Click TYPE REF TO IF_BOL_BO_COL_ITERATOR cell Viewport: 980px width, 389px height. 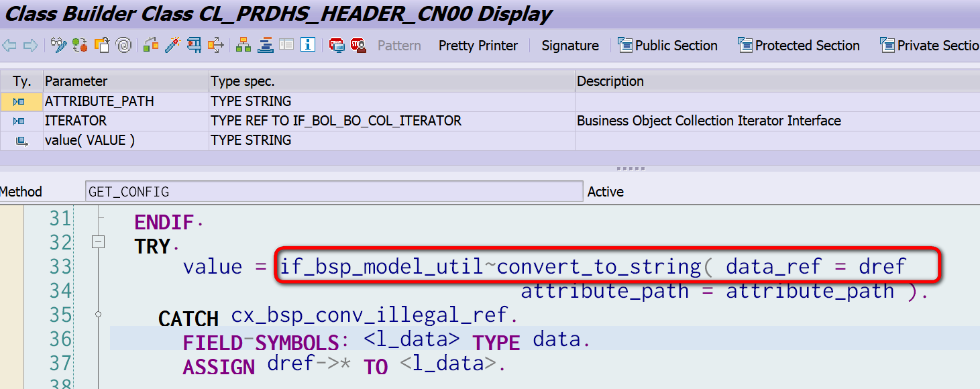pyautogui.click(x=392, y=121)
